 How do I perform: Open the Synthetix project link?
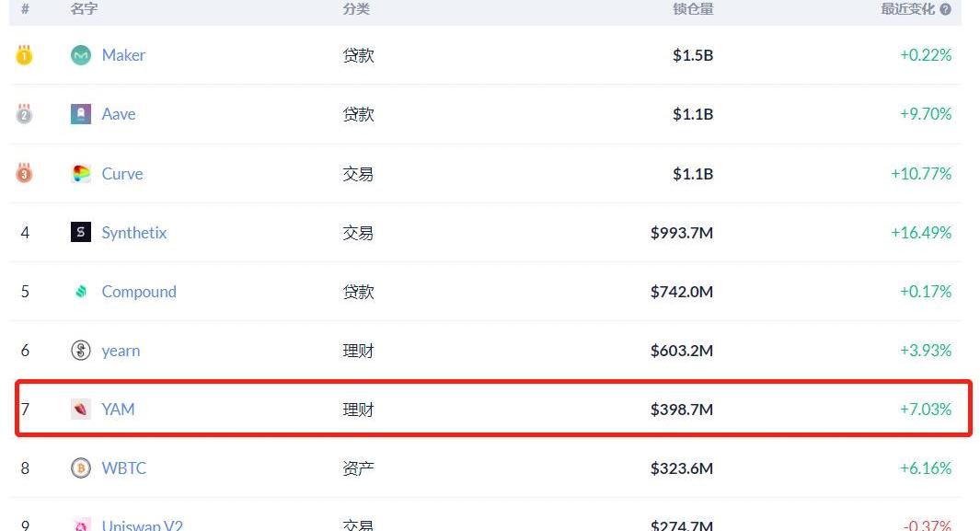134,233
